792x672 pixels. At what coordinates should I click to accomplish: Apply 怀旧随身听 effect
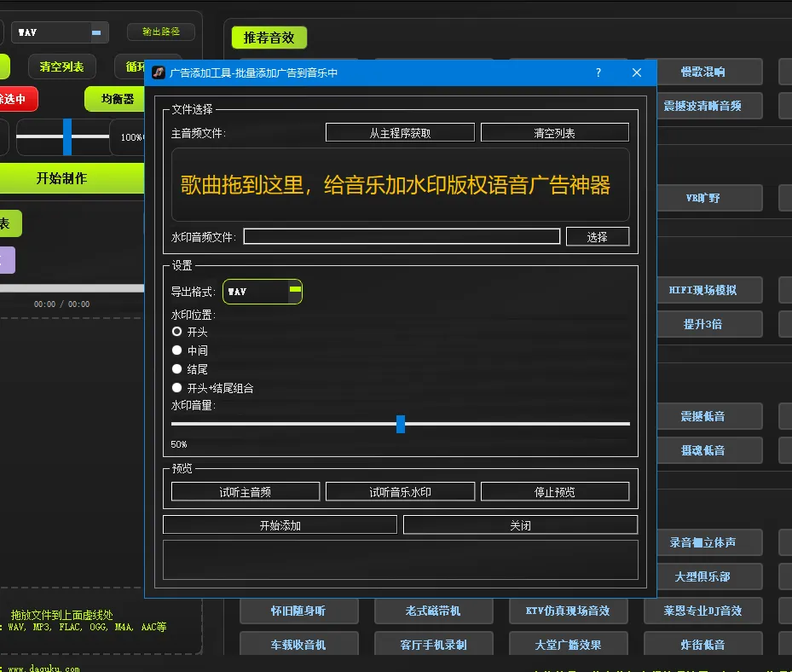(299, 611)
